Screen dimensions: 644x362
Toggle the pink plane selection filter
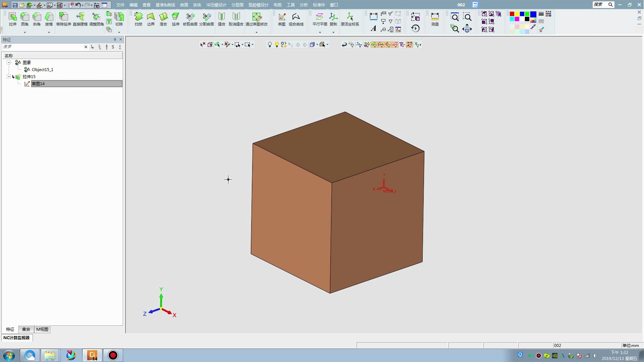pos(395,45)
